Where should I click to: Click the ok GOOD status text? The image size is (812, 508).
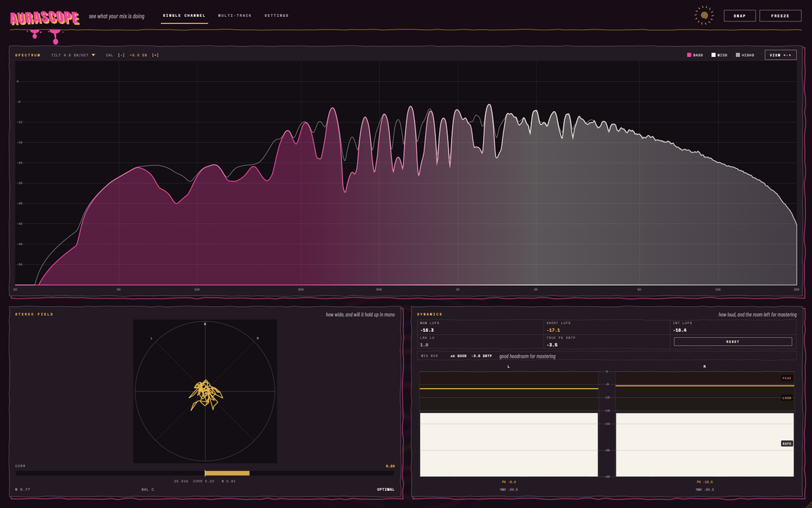(x=459, y=356)
